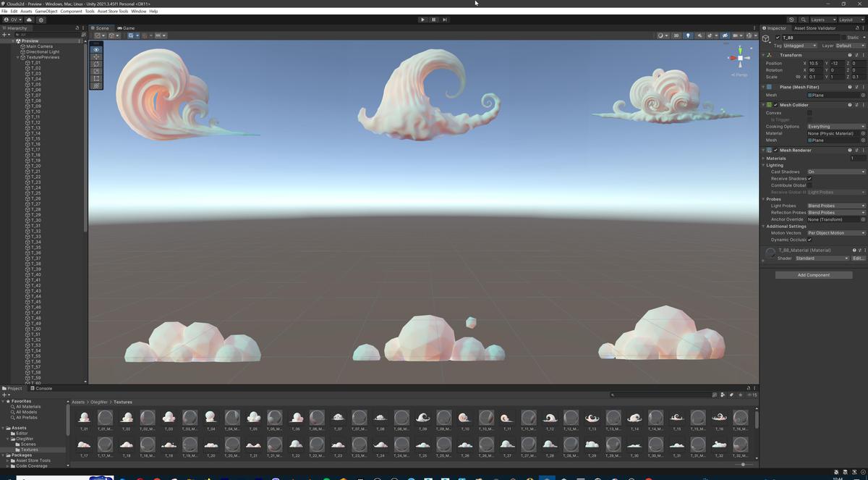Mute scene audio using the audio icon
The height and width of the screenshot is (480, 868).
pyautogui.click(x=699, y=35)
